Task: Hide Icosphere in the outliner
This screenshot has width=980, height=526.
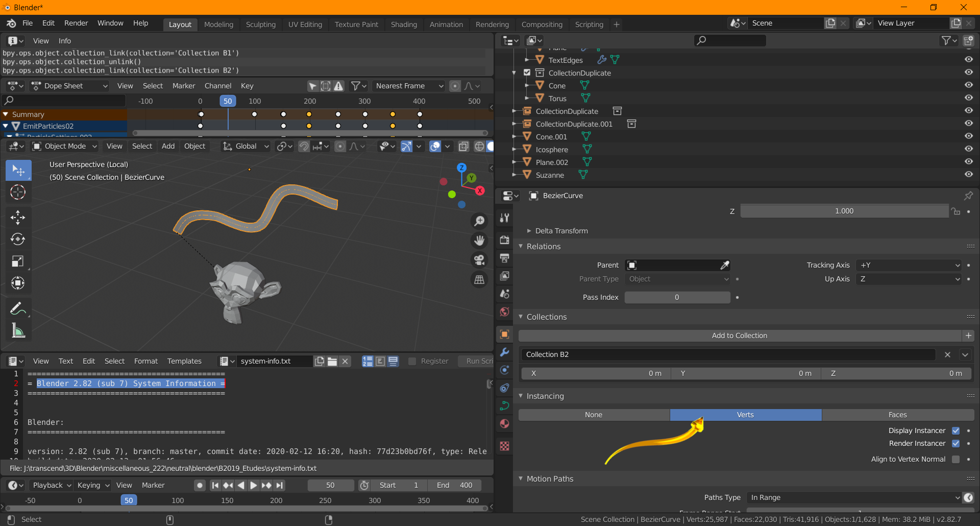Action: (x=968, y=149)
